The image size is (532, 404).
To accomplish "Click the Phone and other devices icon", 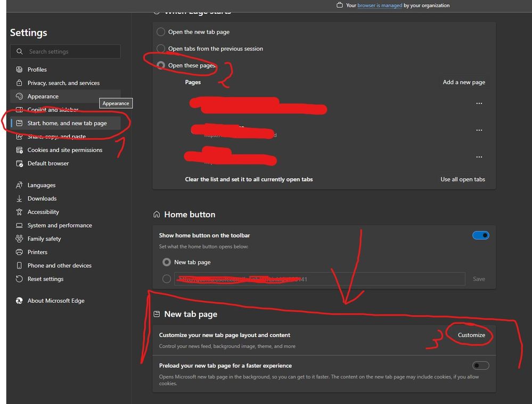I will tap(19, 265).
